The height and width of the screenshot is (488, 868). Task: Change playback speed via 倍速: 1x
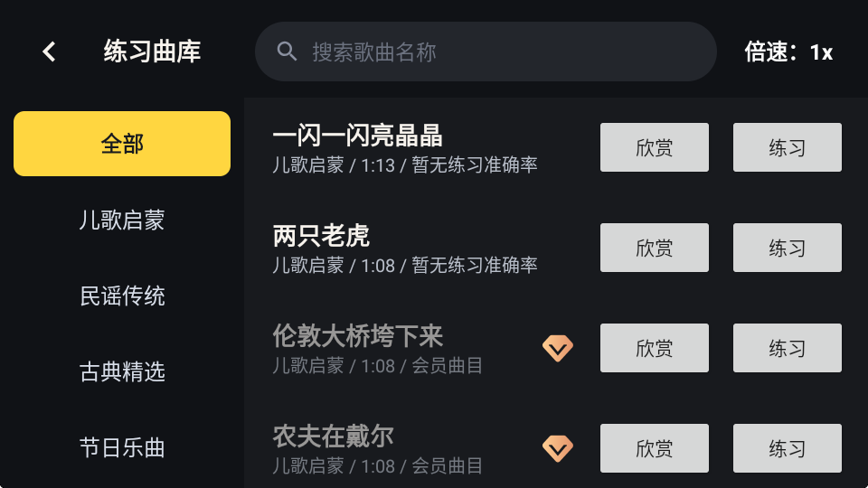coord(788,52)
